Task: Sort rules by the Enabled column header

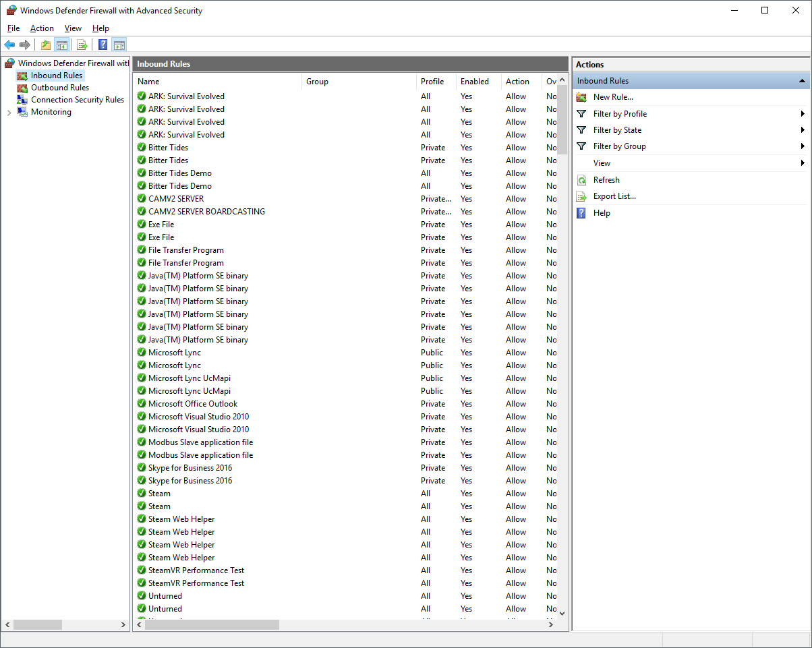Action: (x=478, y=82)
